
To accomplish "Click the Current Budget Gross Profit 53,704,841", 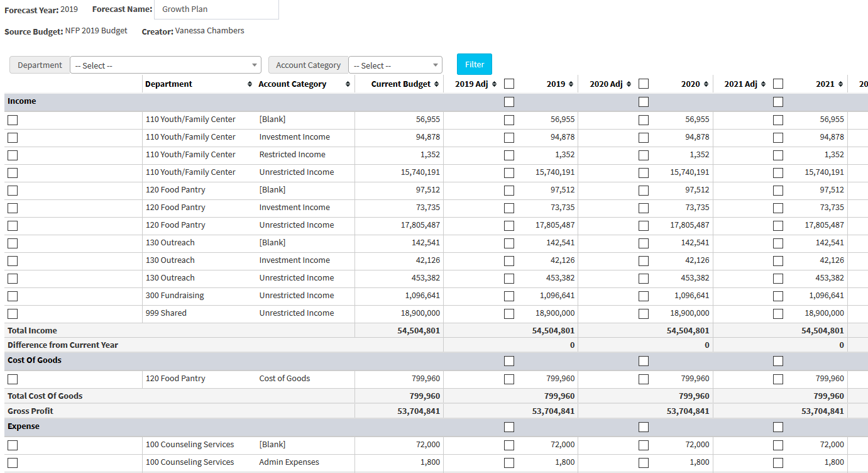I will [419, 411].
